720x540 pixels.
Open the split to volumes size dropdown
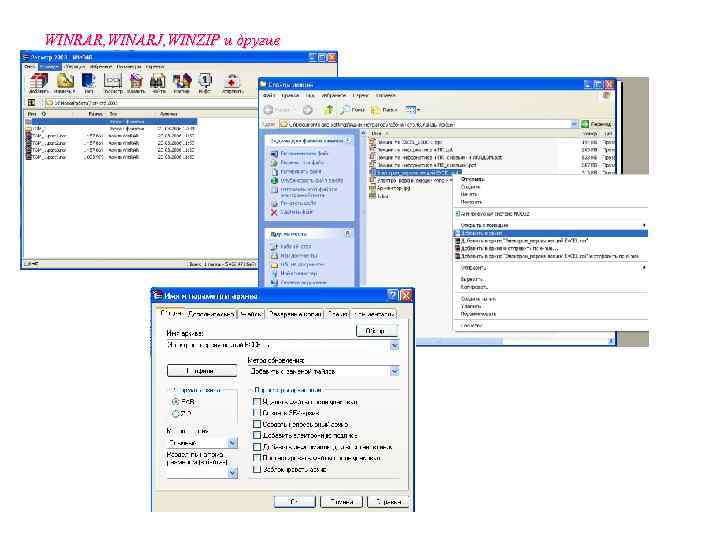[x=233, y=472]
